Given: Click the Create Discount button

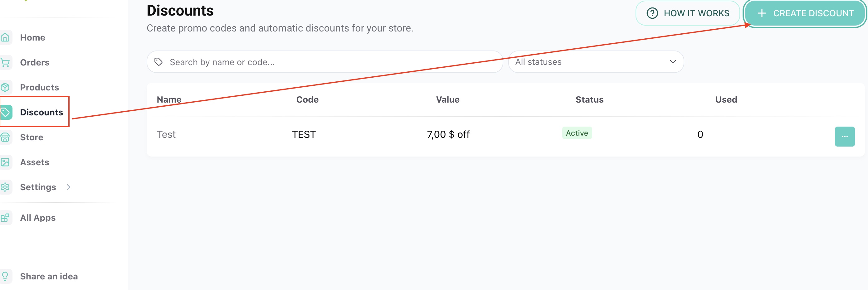Looking at the screenshot, I should tap(805, 13).
